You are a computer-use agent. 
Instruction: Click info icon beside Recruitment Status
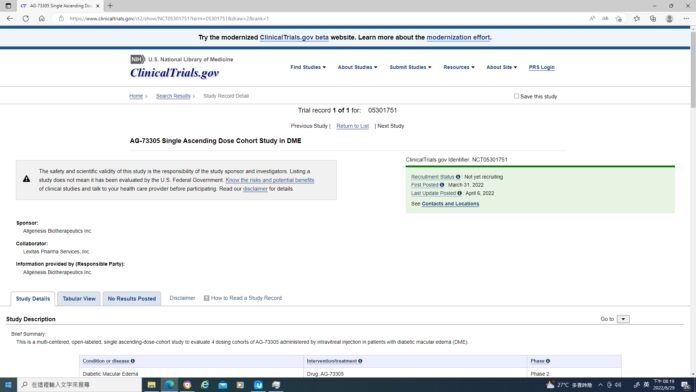[x=458, y=177]
